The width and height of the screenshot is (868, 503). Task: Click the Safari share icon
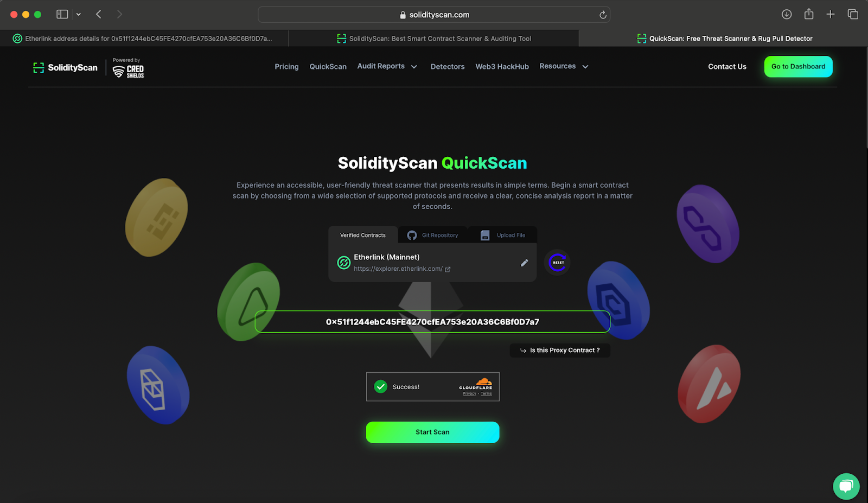pos(809,14)
